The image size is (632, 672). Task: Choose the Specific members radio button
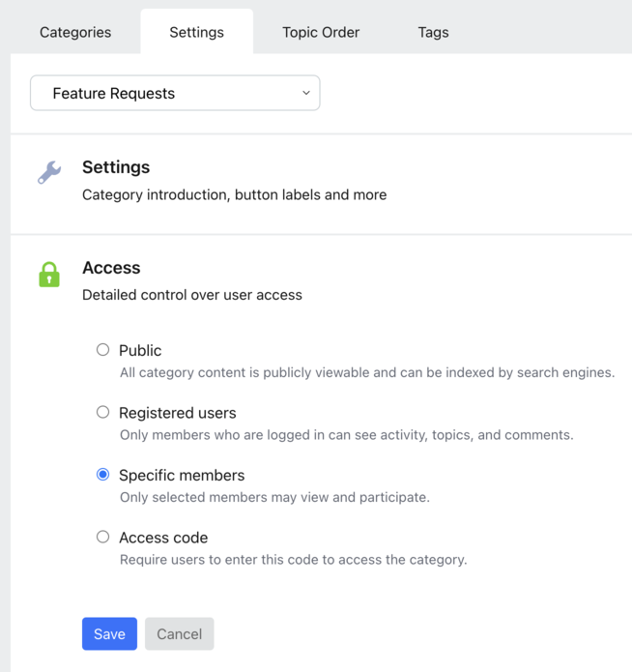102,475
